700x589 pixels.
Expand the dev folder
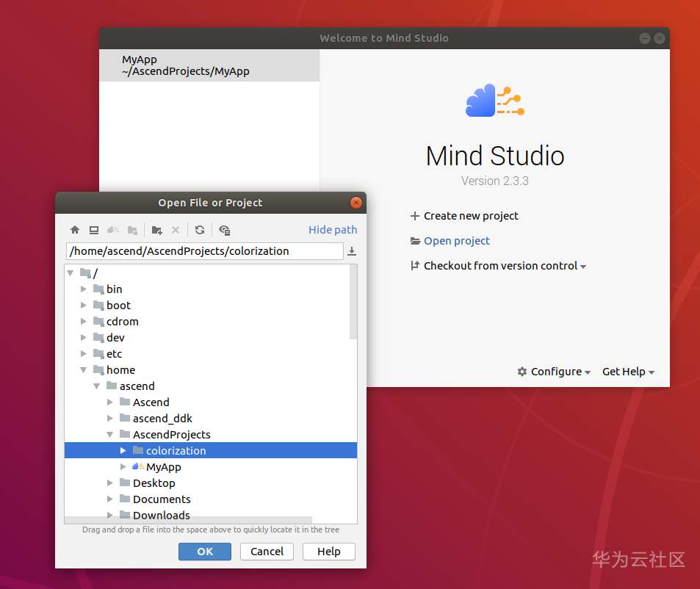[x=84, y=337]
